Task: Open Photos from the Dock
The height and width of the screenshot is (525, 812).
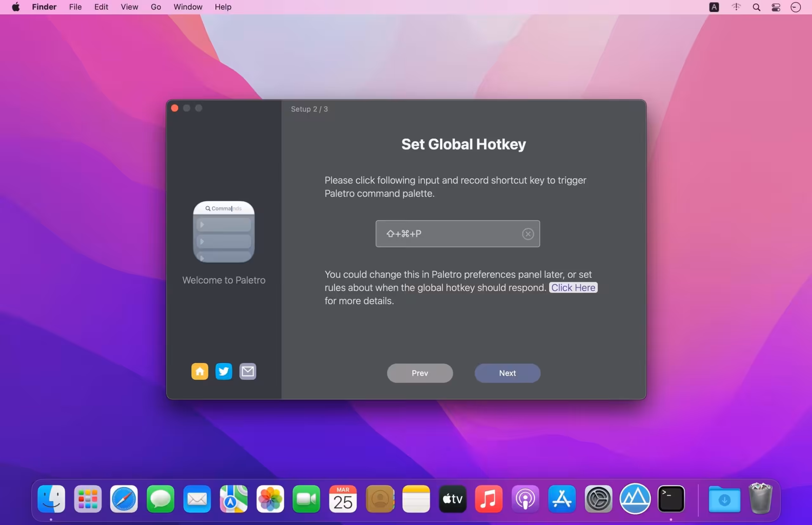Action: tap(270, 499)
